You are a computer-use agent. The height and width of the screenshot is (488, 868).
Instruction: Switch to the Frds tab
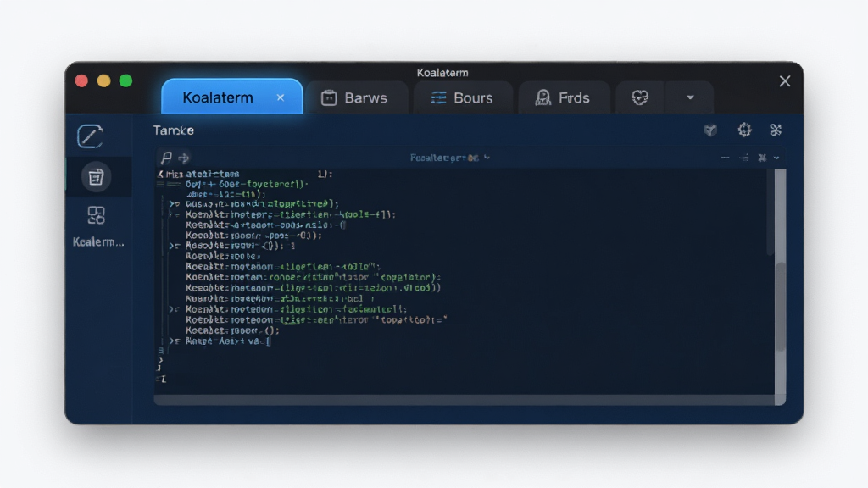[x=564, y=98]
